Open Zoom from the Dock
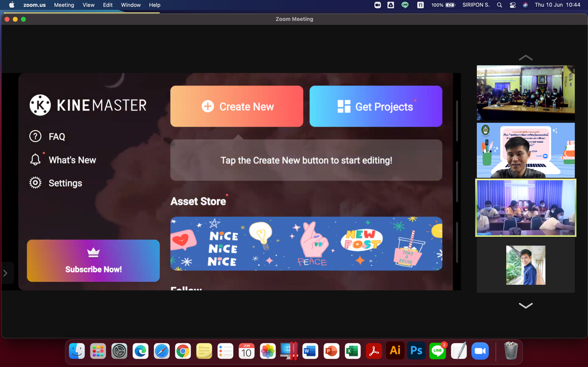Image resolution: width=588 pixels, height=367 pixels. point(480,351)
